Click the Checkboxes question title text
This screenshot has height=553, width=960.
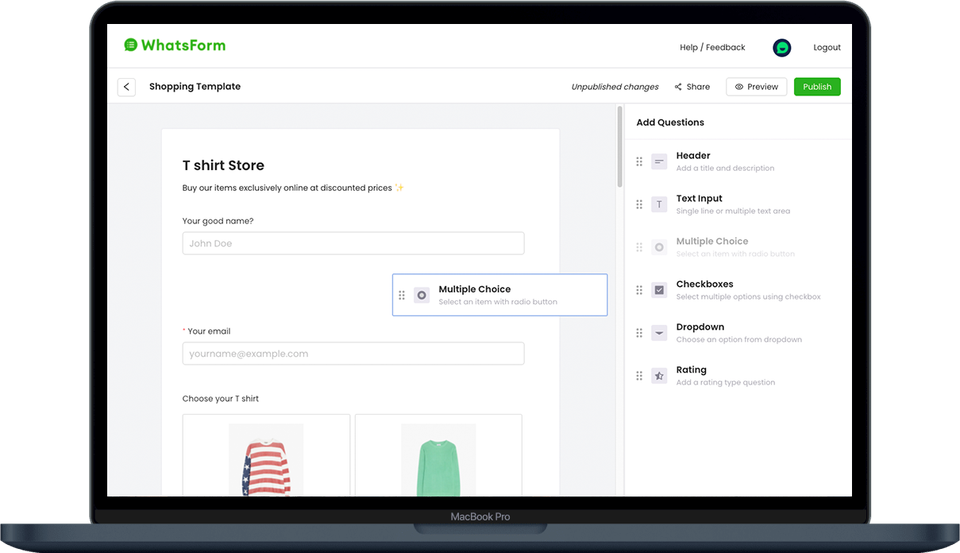tap(705, 284)
